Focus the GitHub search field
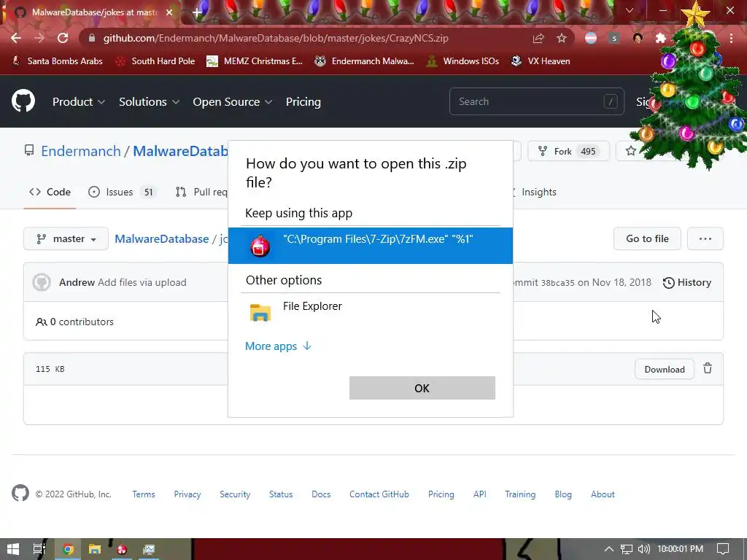 [x=536, y=101]
